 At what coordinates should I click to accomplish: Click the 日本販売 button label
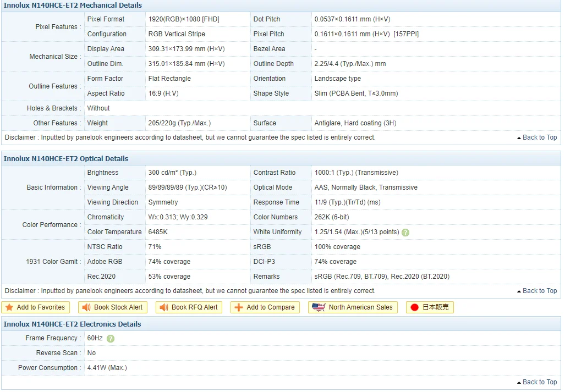(436, 307)
